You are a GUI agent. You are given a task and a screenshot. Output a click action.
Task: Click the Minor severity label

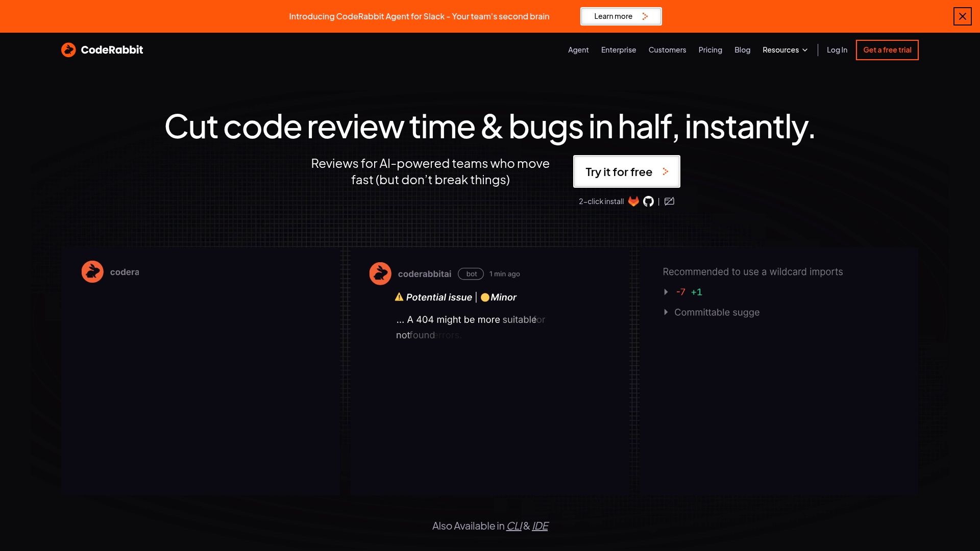pyautogui.click(x=503, y=297)
